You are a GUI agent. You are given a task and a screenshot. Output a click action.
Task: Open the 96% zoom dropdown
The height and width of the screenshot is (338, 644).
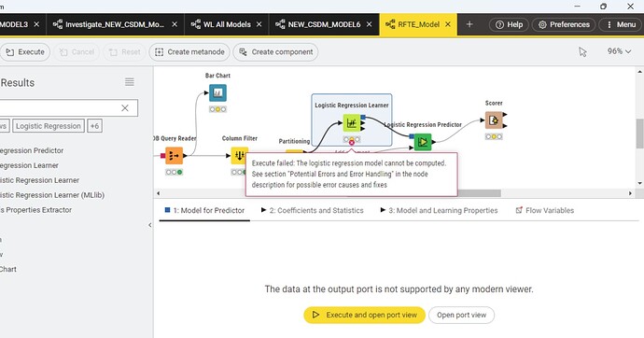pos(619,51)
